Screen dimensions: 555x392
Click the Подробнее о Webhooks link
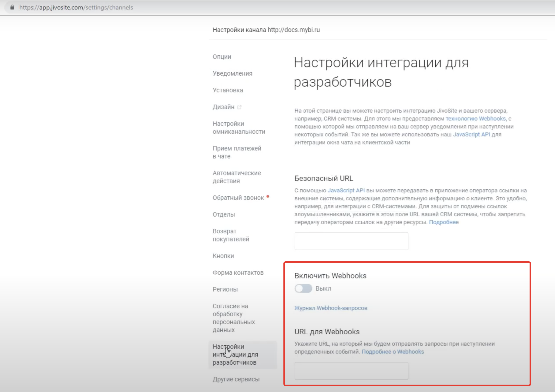393,352
